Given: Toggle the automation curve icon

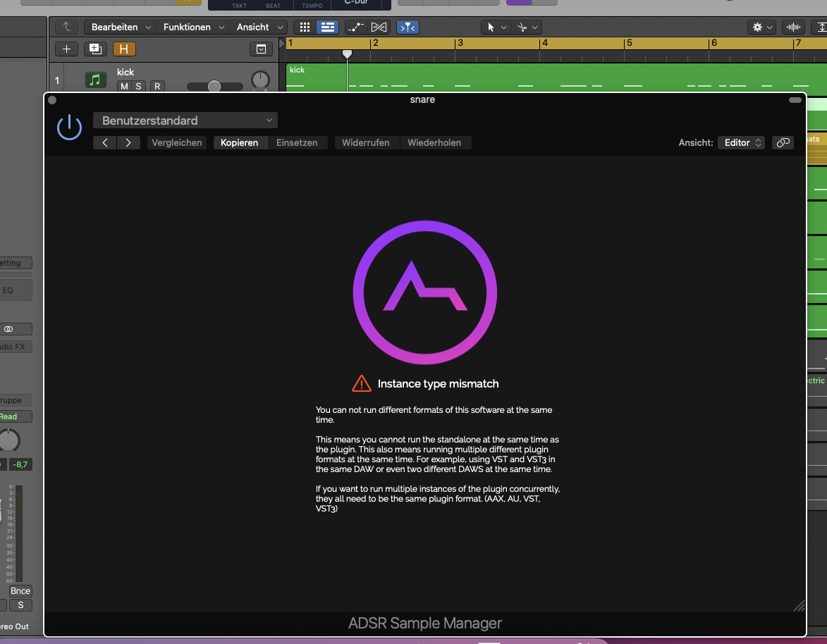Looking at the screenshot, I should click(x=356, y=27).
